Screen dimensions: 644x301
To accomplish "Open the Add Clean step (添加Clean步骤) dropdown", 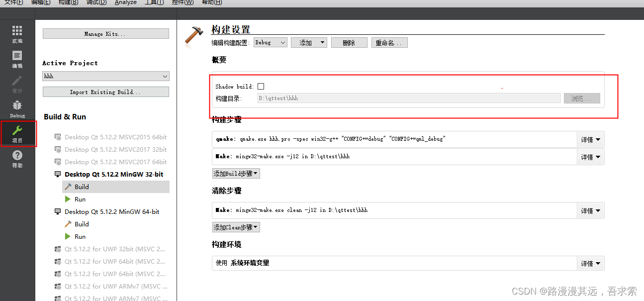I will pos(236,227).
